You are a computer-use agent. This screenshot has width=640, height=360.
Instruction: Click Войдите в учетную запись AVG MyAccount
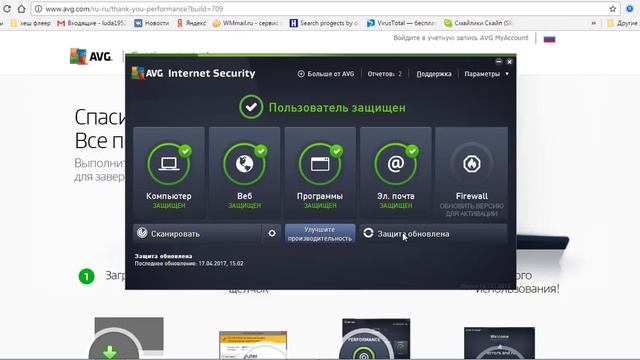pyautogui.click(x=461, y=38)
